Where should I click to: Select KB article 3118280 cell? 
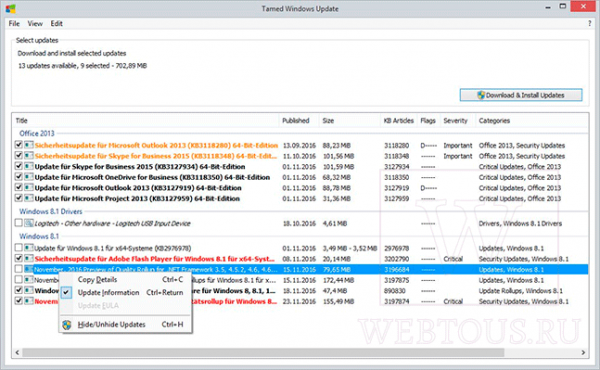396,145
